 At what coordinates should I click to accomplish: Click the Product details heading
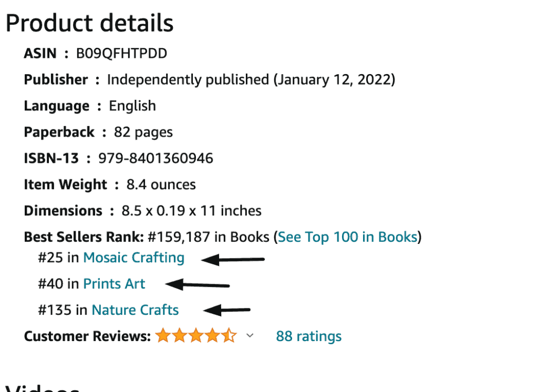[89, 23]
